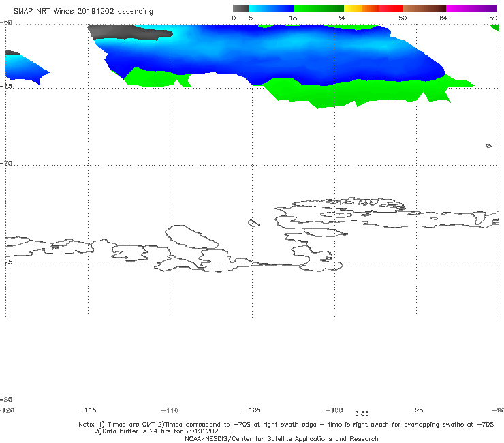This screenshot has height=443, width=504.
Task: Click the color bar label '18'
Action: (x=293, y=18)
